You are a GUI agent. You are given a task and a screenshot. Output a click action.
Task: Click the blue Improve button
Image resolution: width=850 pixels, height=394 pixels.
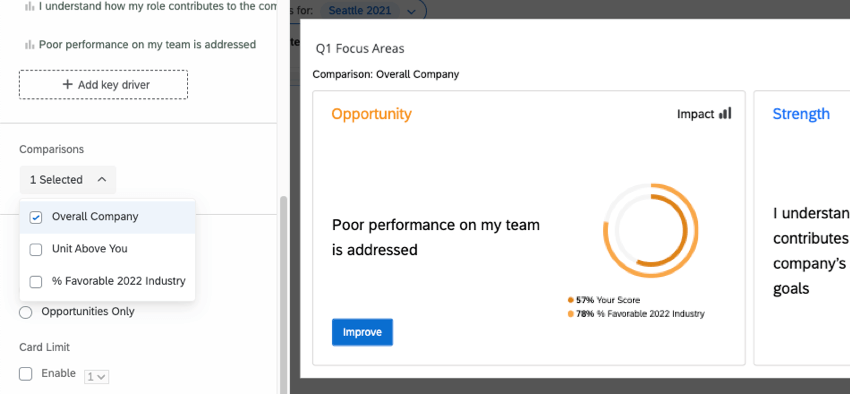click(x=362, y=332)
